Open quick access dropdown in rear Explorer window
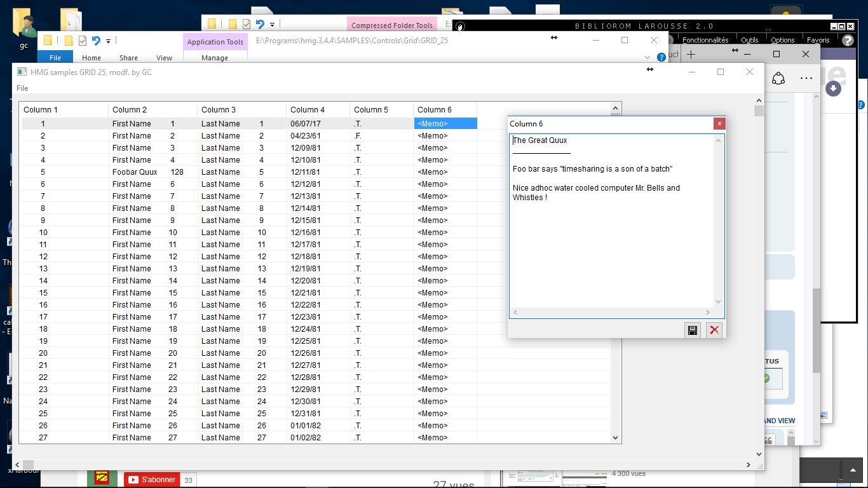 click(x=272, y=25)
